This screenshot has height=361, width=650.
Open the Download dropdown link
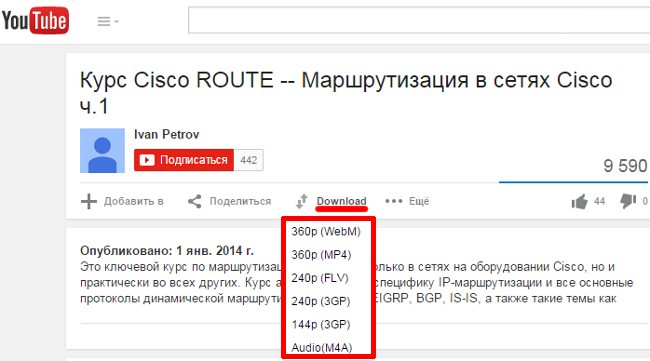342,201
